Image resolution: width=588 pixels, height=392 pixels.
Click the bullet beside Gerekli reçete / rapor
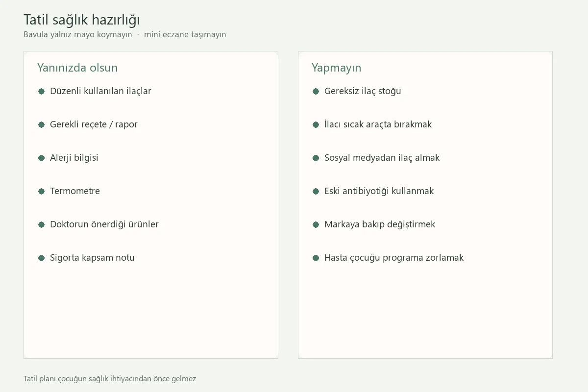(42, 124)
